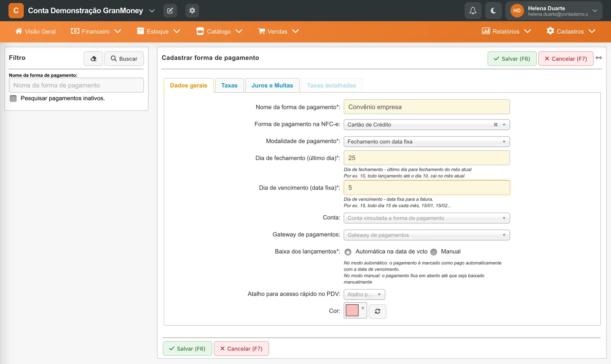Click the Dia de vencimento field
The width and height of the screenshot is (611, 364).
click(x=427, y=188)
